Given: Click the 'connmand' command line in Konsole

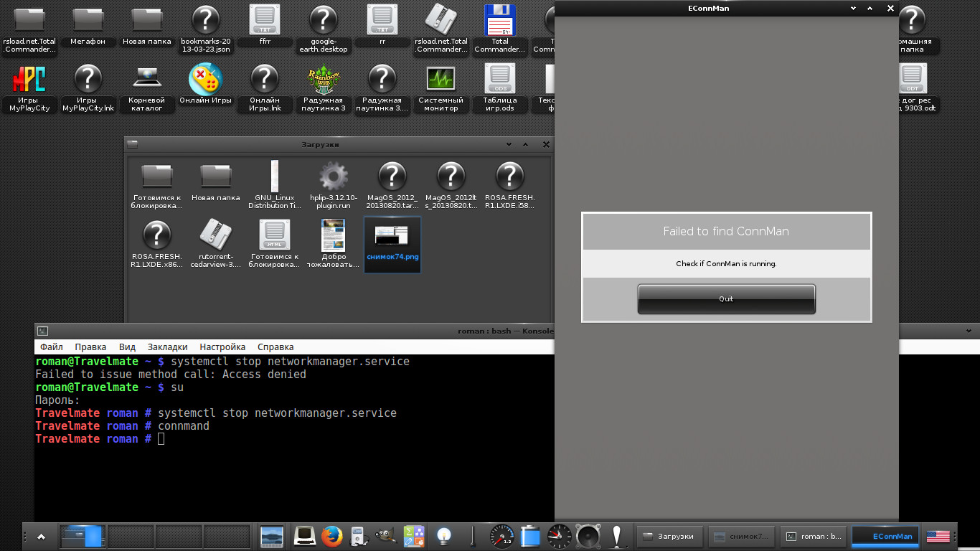Looking at the screenshot, I should 123,425.
